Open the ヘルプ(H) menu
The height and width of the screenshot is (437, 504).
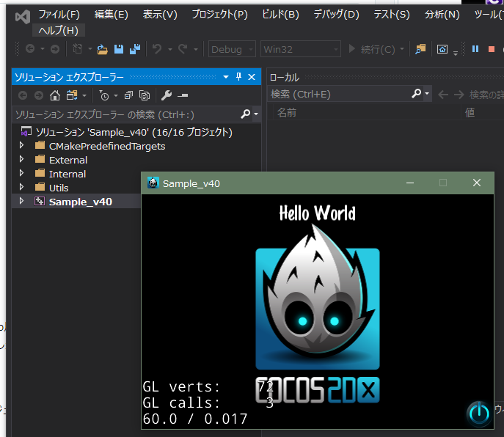pyautogui.click(x=59, y=30)
